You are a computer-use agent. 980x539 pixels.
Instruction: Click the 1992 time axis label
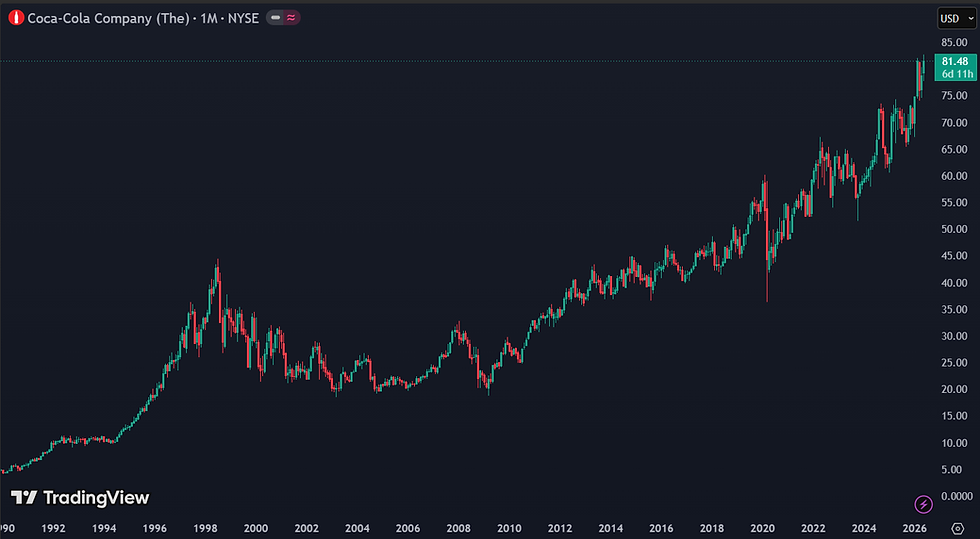(x=53, y=529)
